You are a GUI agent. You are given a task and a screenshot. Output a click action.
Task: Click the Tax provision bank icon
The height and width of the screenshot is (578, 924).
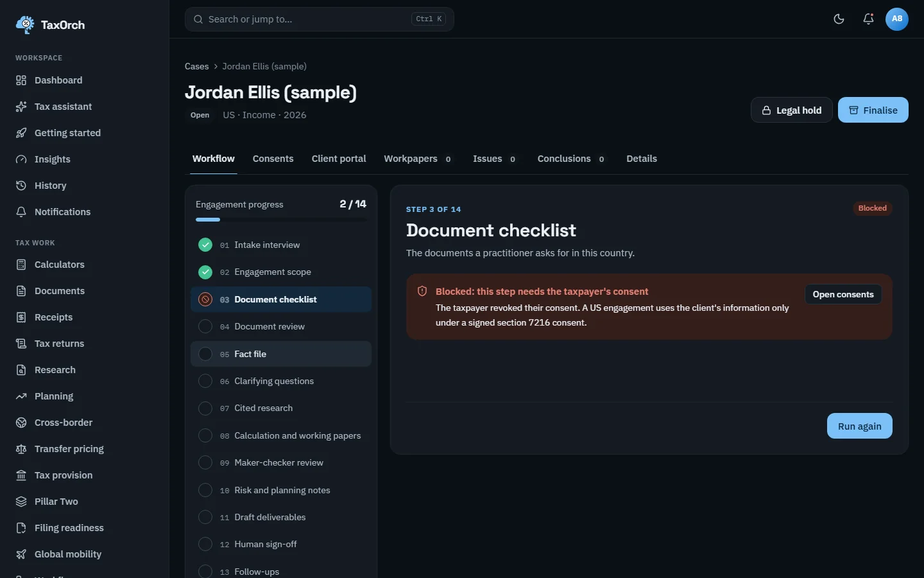[x=21, y=475]
